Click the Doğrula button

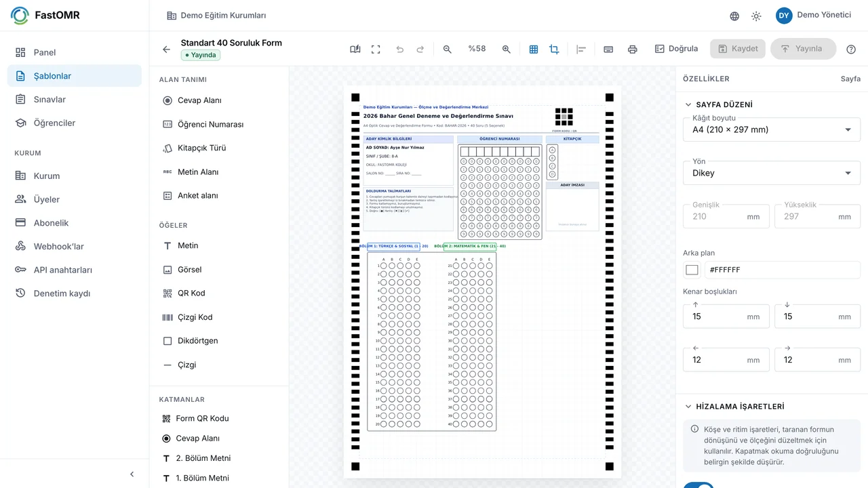click(676, 49)
